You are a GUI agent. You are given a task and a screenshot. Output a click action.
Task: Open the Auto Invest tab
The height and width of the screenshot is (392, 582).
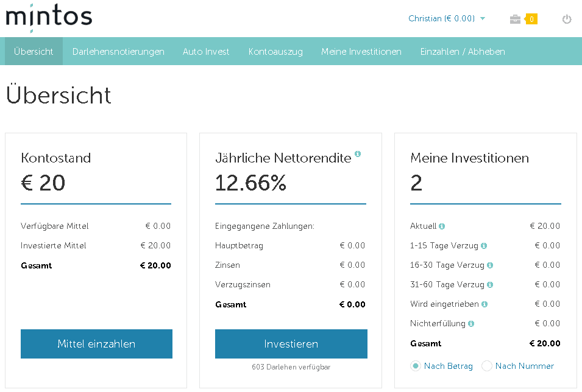[205, 52]
